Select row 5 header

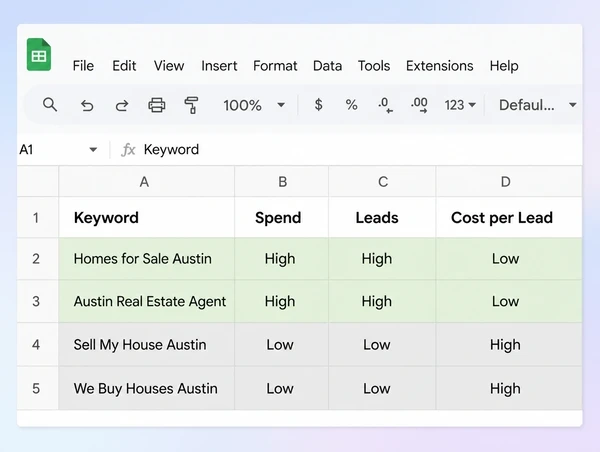(38, 388)
